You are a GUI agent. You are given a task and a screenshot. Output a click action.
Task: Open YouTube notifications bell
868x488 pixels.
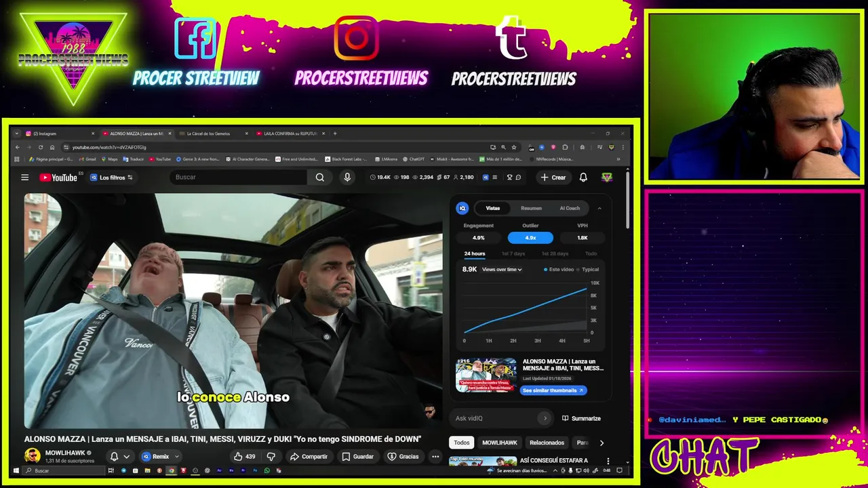click(x=583, y=178)
